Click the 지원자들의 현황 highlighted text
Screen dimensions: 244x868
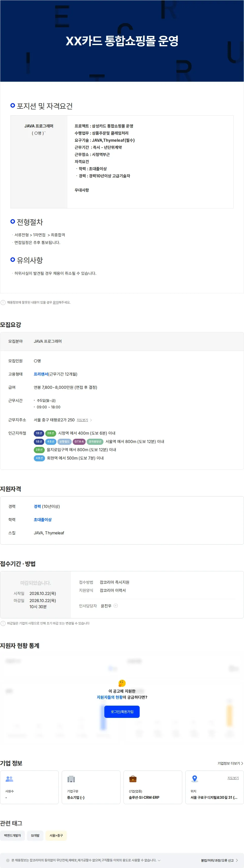click(110, 697)
